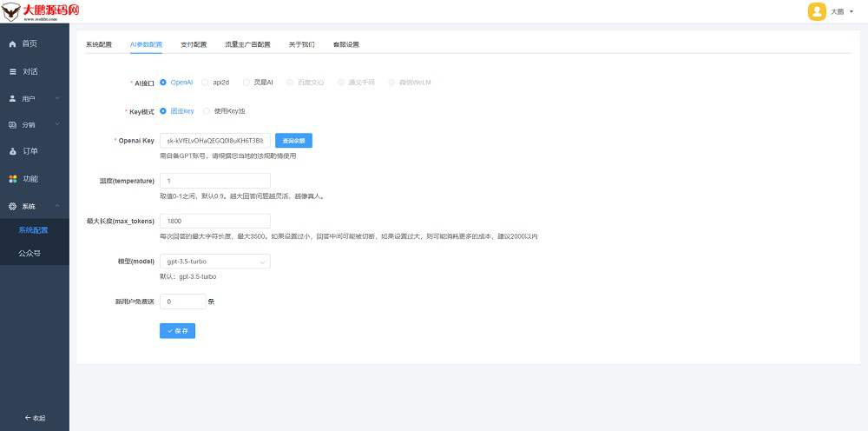
Task: Expand the 用户 submenu chevron
Action: 57,98
